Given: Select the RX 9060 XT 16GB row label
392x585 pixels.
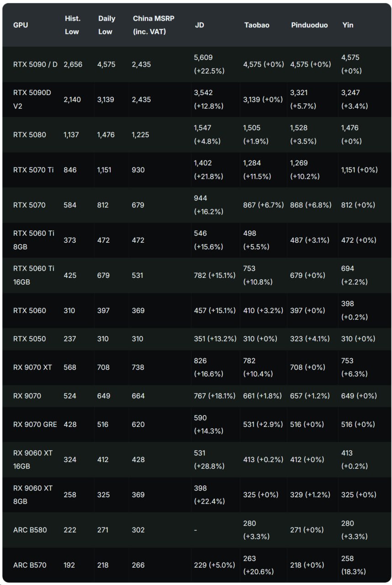Looking at the screenshot, I should click(33, 459).
